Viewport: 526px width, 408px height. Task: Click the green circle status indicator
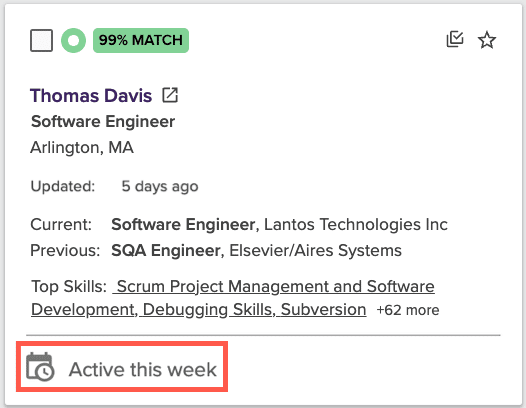[73, 40]
